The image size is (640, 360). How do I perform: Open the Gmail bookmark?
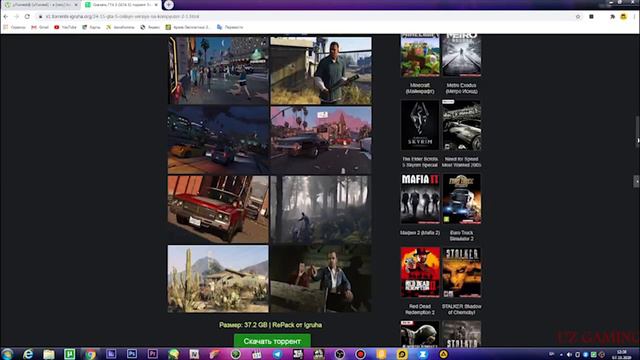[40, 27]
